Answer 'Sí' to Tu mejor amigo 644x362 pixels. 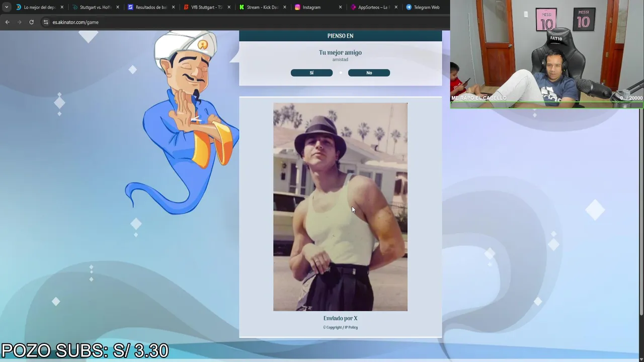[311, 73]
